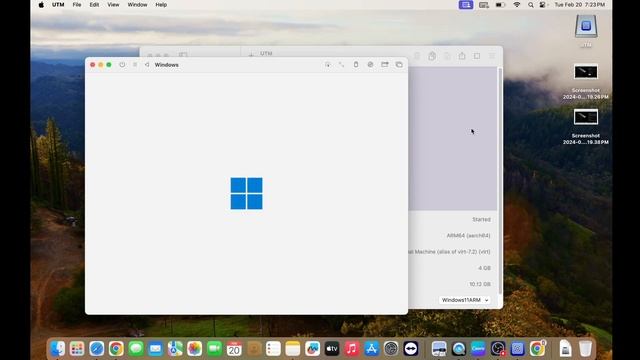Viewport: 640px width, 360px height.
Task: Open Reminders from the Dock
Action: coord(273,349)
